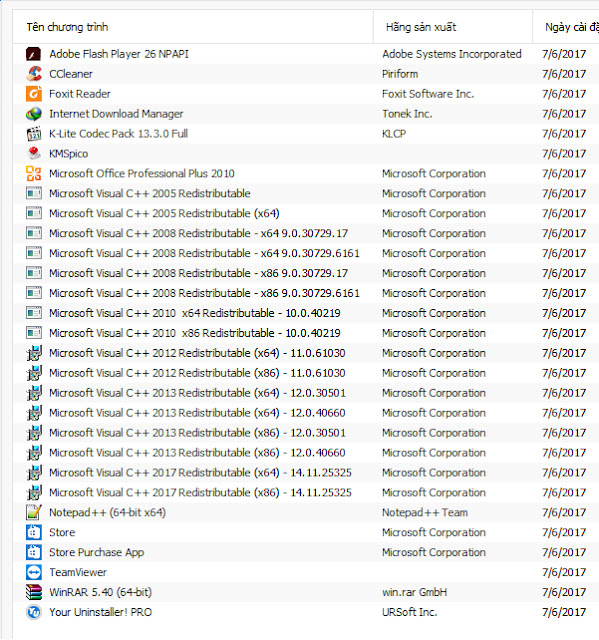This screenshot has height=640, width=599.
Task: Select the Piriform publisher cell
Action: point(400,74)
